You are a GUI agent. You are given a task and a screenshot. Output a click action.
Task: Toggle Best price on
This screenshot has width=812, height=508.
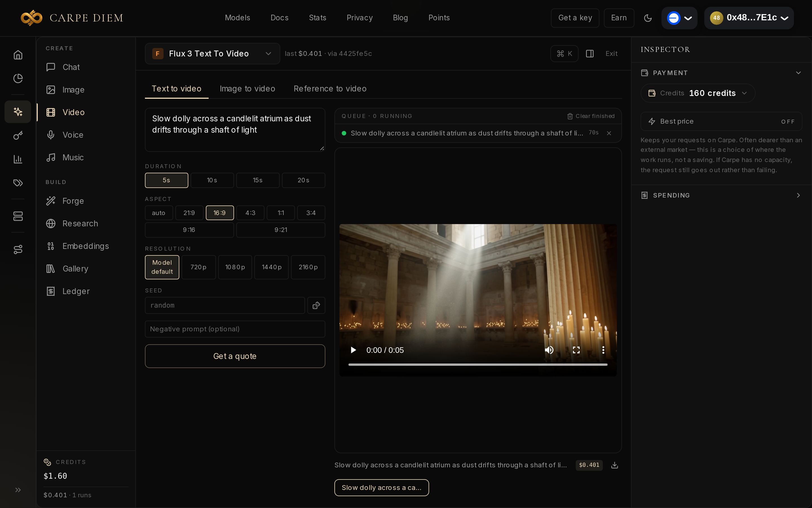tap(721, 121)
